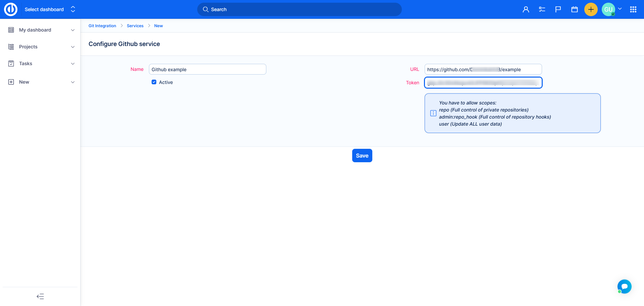Uncheck the Active checkbox

click(x=154, y=82)
